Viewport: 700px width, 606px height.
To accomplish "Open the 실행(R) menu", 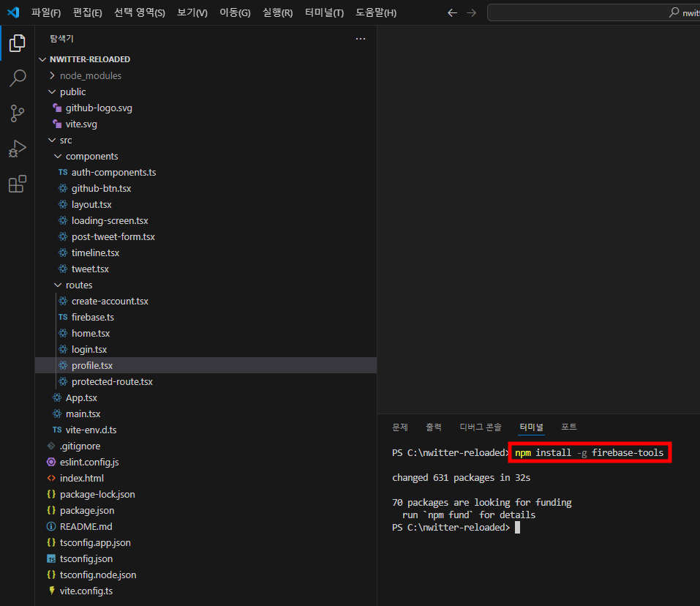I will [x=277, y=13].
